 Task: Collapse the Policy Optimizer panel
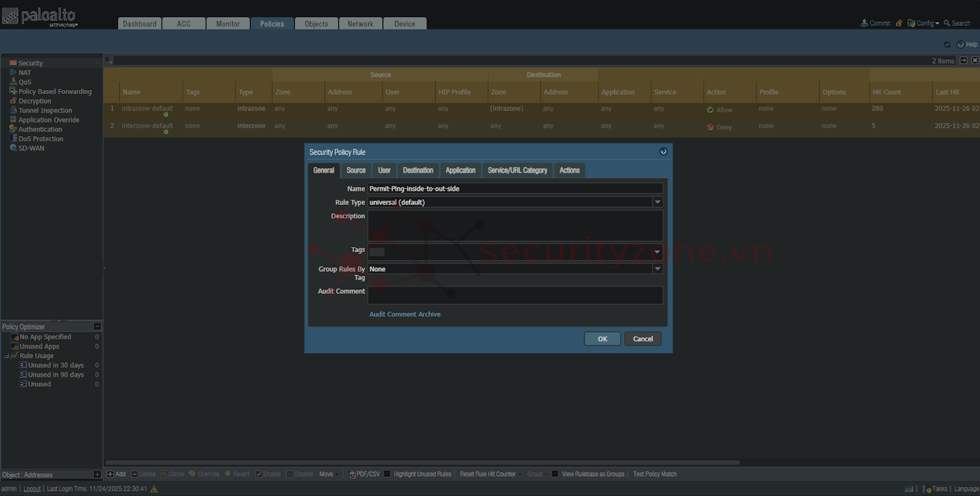click(x=97, y=327)
